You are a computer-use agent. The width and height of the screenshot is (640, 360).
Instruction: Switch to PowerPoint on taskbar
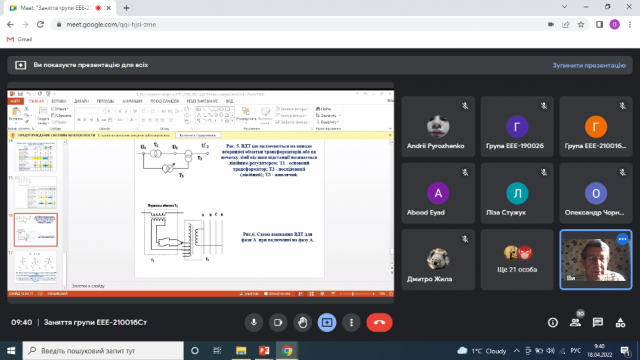[264, 351]
